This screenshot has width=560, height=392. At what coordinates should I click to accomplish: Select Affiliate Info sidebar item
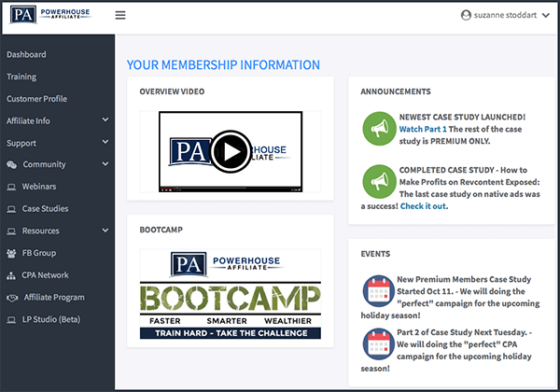[x=28, y=121]
